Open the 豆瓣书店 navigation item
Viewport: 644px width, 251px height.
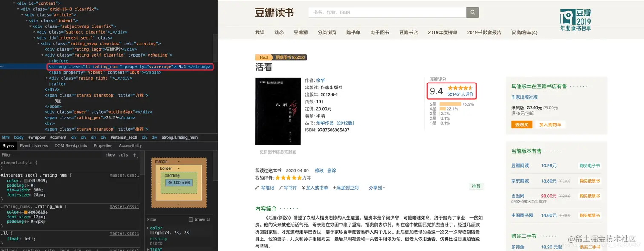[408, 32]
